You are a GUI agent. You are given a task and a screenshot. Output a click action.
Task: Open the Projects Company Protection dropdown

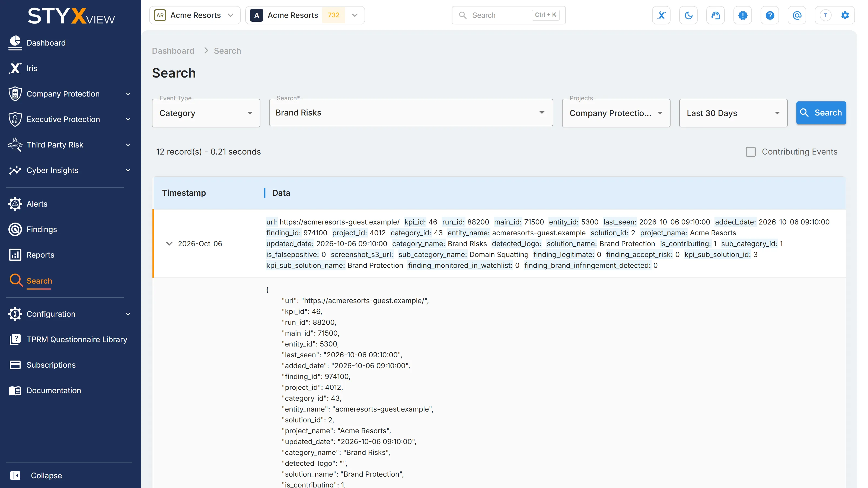click(616, 113)
